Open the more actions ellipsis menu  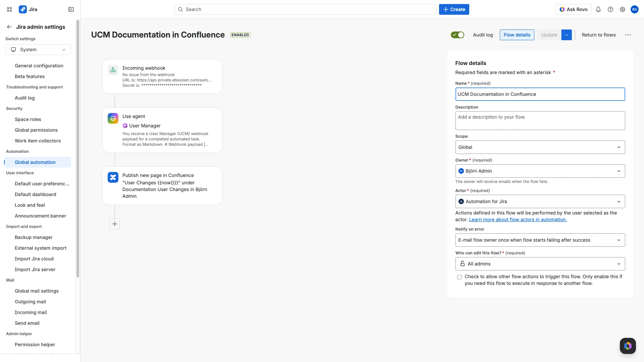[628, 35]
